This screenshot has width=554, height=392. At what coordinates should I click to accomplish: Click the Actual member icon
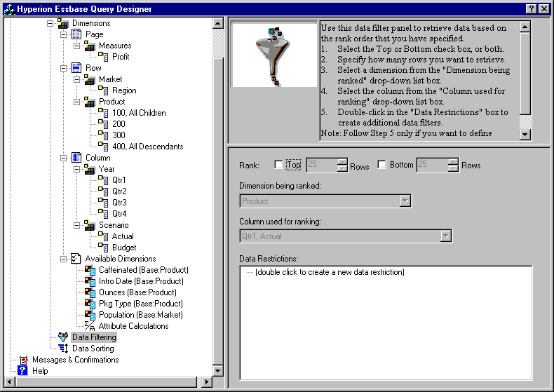point(103,236)
